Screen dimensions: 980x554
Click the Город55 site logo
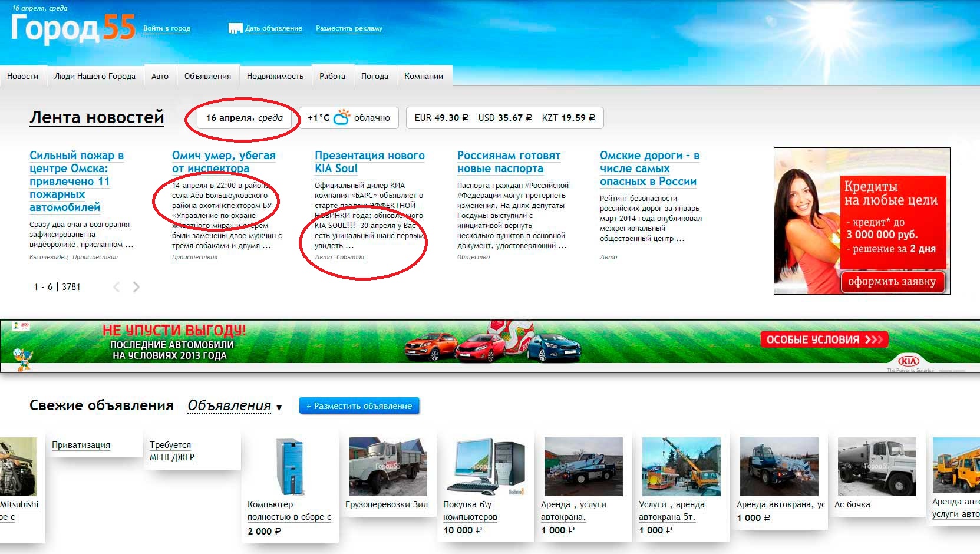click(73, 28)
